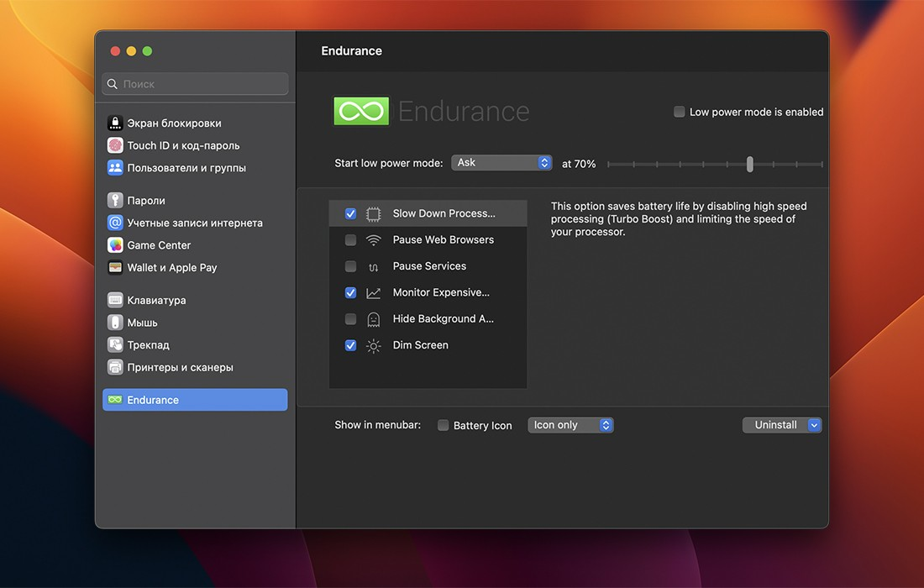Click the sun icon for Dim Screen
Screen dimensions: 924x588
point(374,345)
